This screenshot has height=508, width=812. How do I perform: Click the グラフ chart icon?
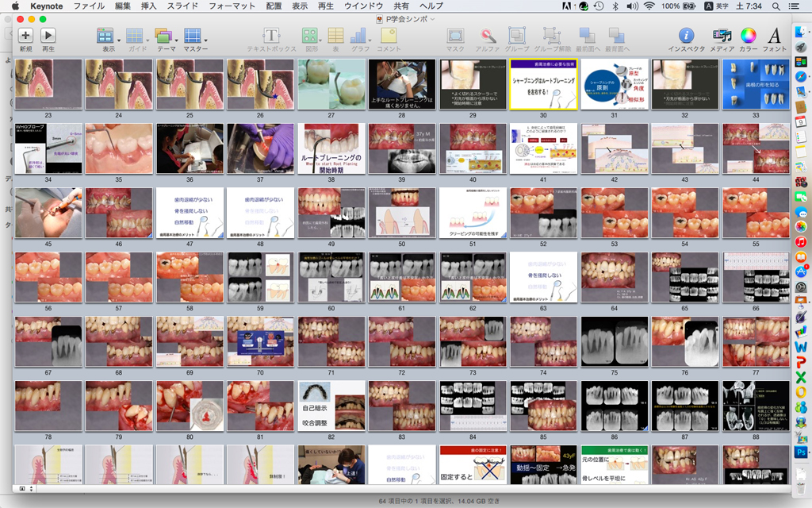click(x=358, y=36)
